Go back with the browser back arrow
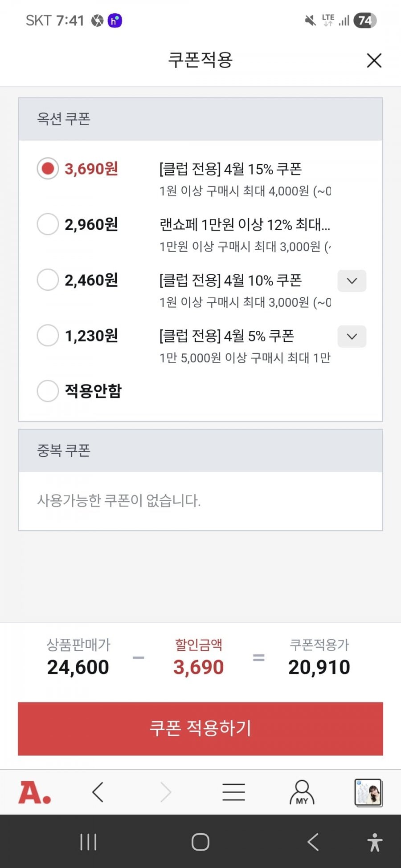 click(x=98, y=792)
